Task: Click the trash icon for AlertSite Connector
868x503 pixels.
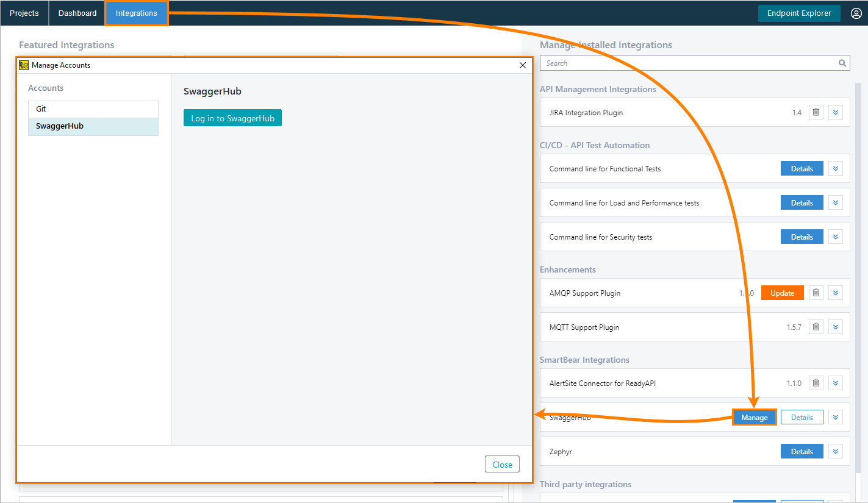Action: (x=816, y=383)
